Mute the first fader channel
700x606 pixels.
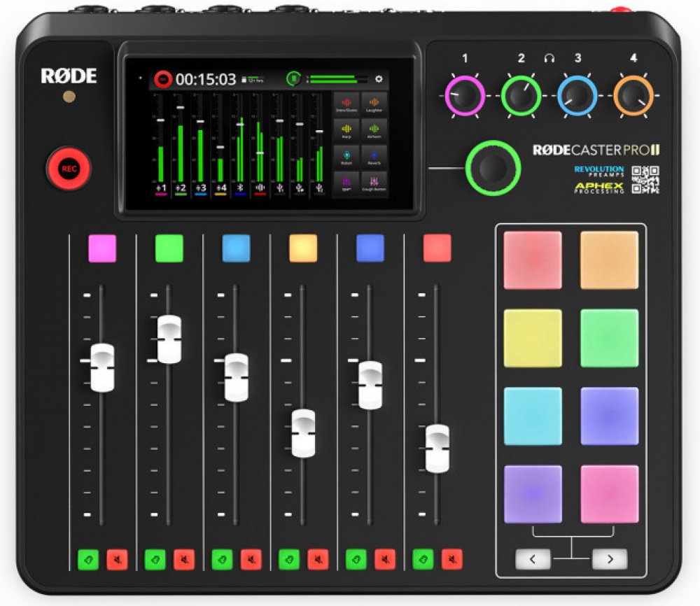[117, 559]
